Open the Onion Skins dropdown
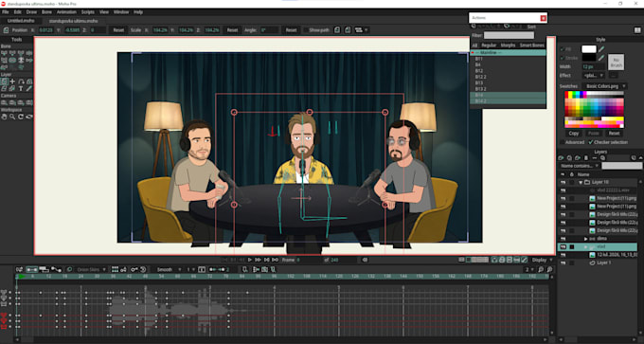This screenshot has width=644, height=344. point(91,270)
